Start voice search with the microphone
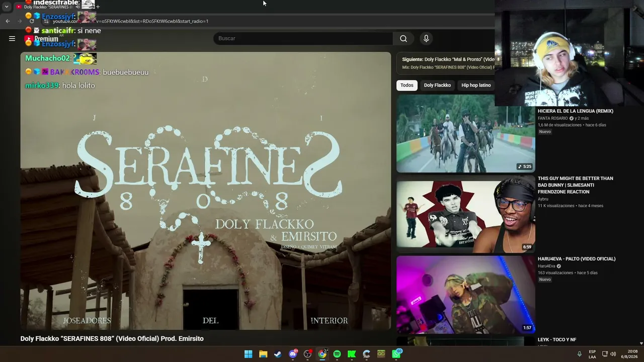The height and width of the screenshot is (362, 644). pos(426,39)
